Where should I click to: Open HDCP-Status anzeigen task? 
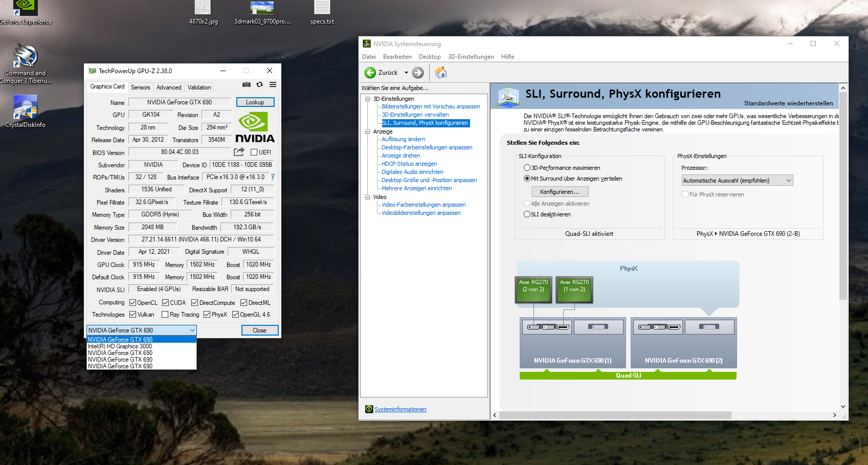[409, 164]
